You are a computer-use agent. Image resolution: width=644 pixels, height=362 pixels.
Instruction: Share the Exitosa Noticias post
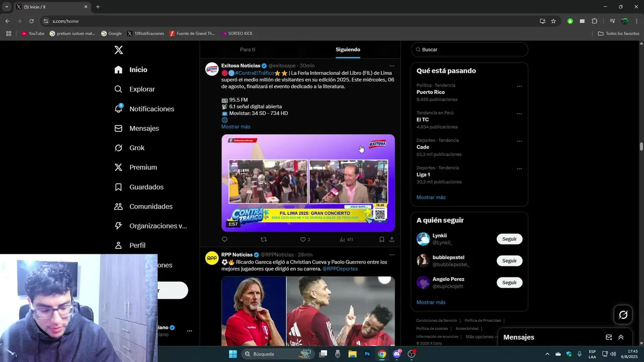pos(392,239)
